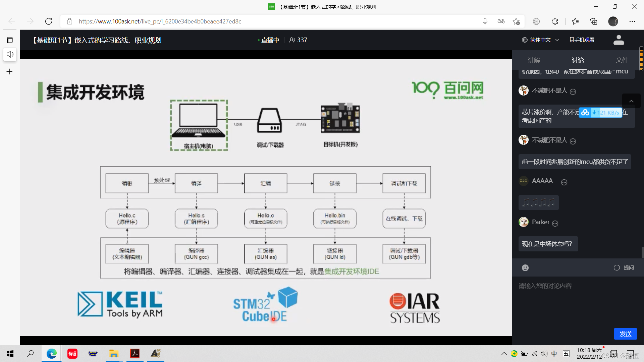
Task: Click message 现在是中场休息吗?
Action: [548, 244]
